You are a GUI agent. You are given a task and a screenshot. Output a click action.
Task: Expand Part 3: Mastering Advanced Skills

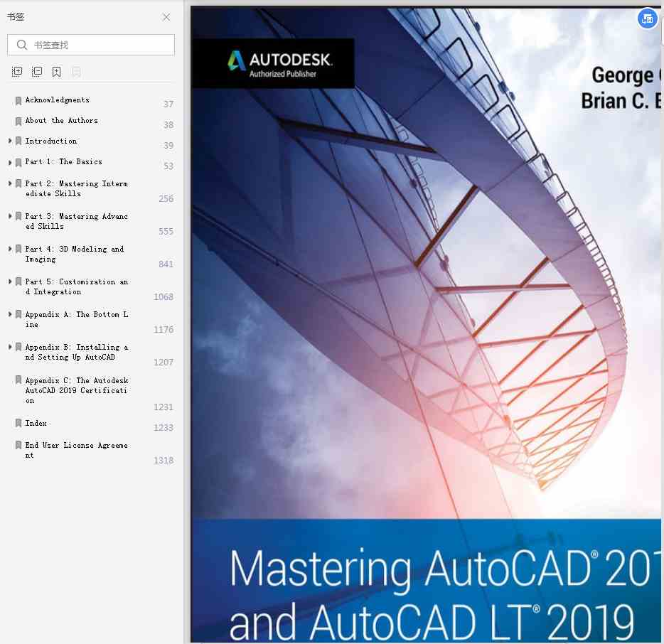(x=10, y=216)
